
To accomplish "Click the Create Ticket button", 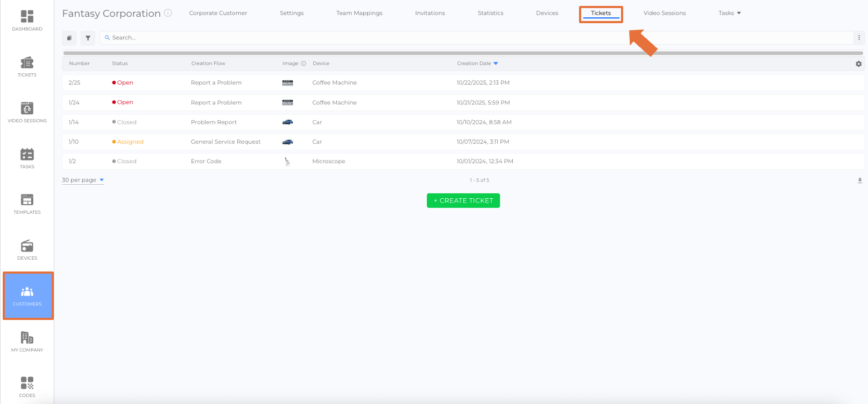I will pos(463,200).
